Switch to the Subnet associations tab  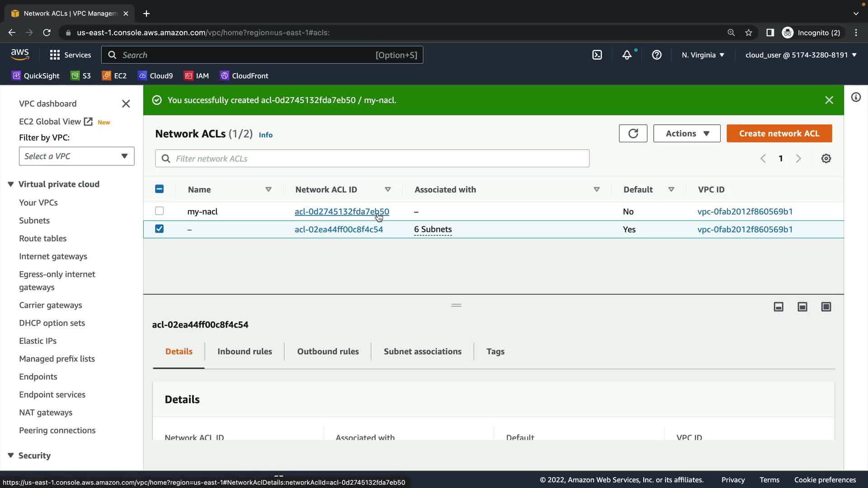tap(422, 352)
